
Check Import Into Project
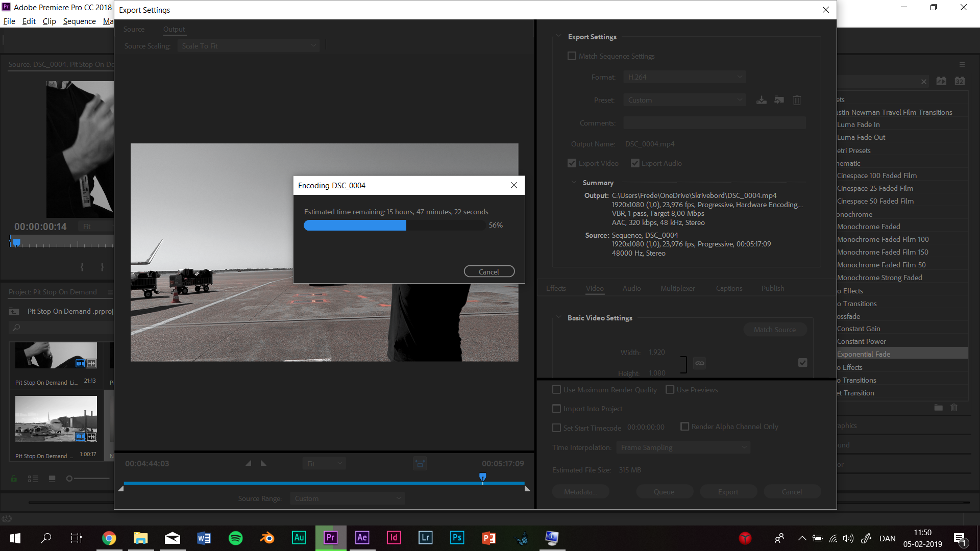[x=556, y=408]
